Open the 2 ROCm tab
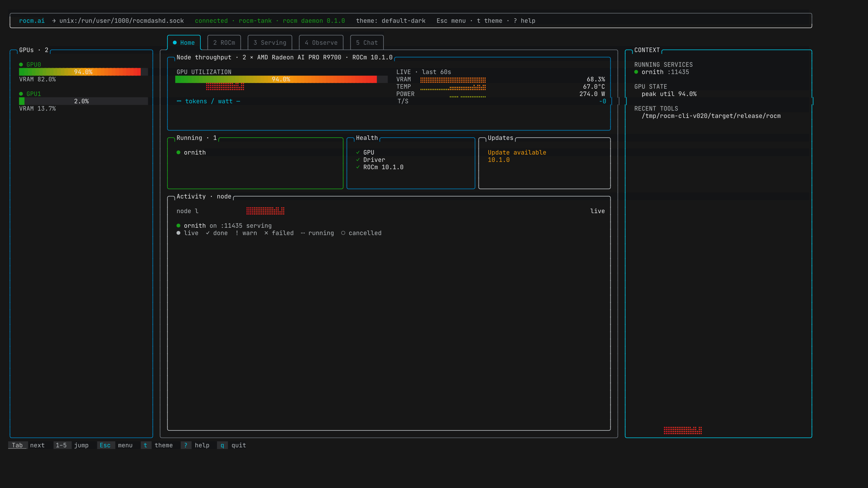Screen dimensions: 868x488 click(224, 43)
